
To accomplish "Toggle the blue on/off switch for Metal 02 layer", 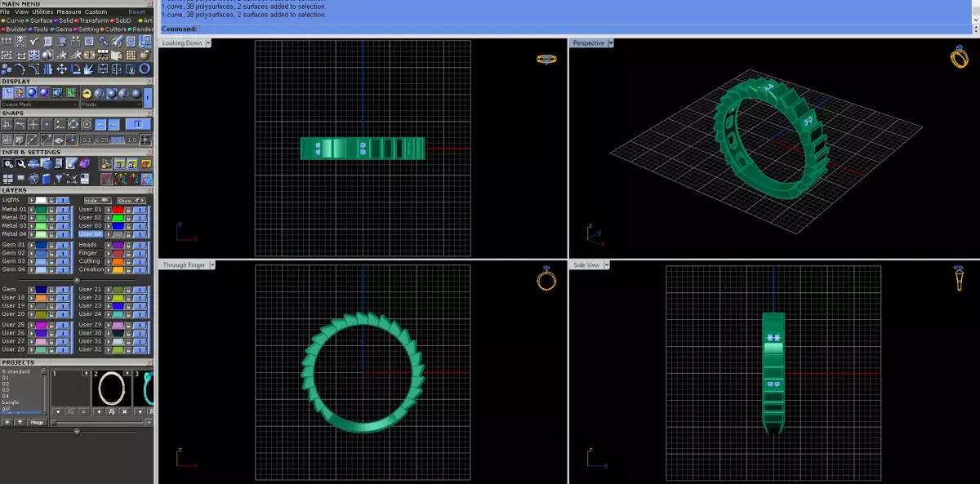I will (63, 218).
